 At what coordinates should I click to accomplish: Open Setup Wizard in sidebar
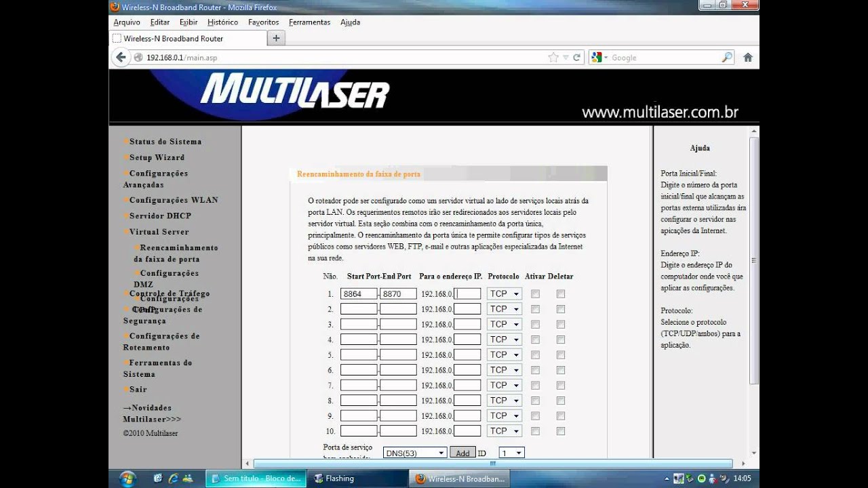tap(157, 157)
